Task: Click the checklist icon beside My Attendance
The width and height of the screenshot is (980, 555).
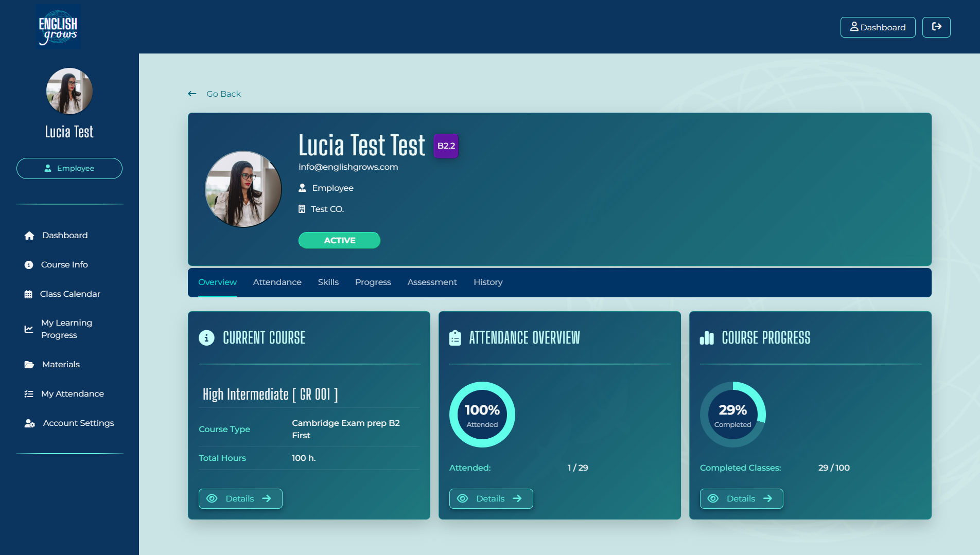Action: [29, 394]
